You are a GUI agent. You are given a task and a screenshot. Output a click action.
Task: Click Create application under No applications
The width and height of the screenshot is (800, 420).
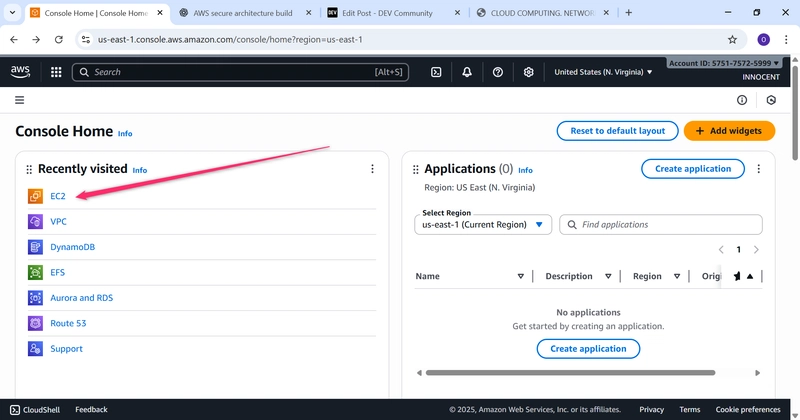pos(588,349)
